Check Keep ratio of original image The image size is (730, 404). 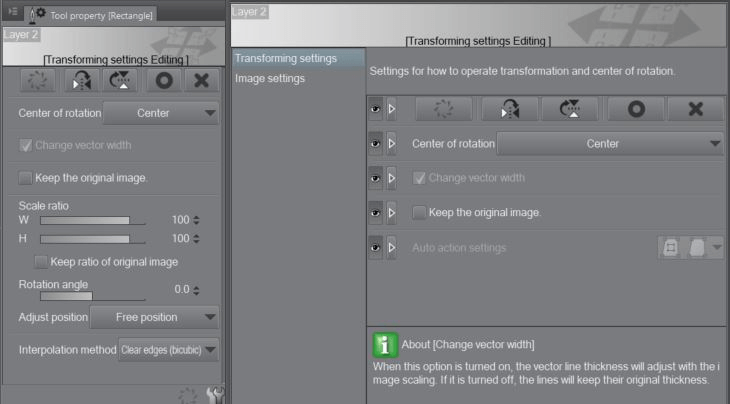pos(41,262)
